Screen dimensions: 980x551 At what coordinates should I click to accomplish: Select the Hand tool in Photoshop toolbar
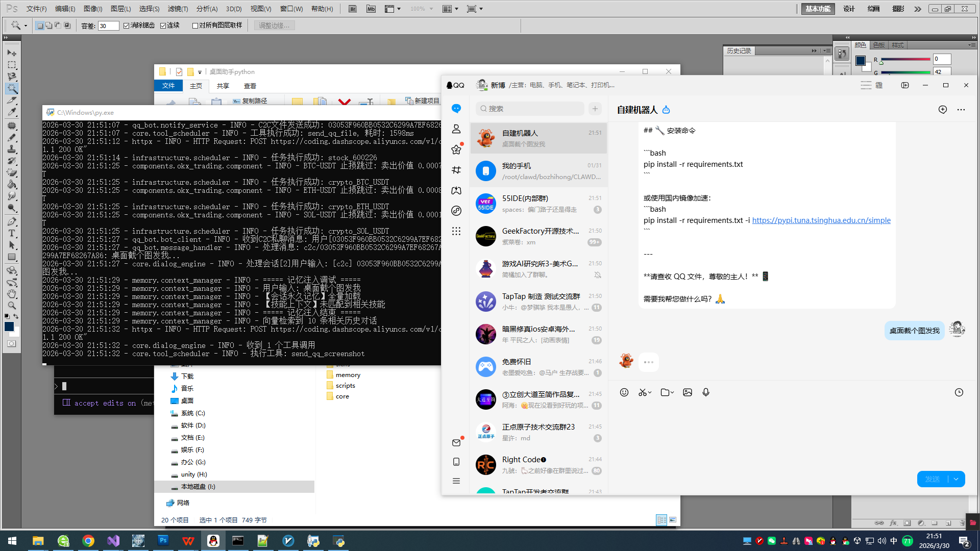(12, 294)
